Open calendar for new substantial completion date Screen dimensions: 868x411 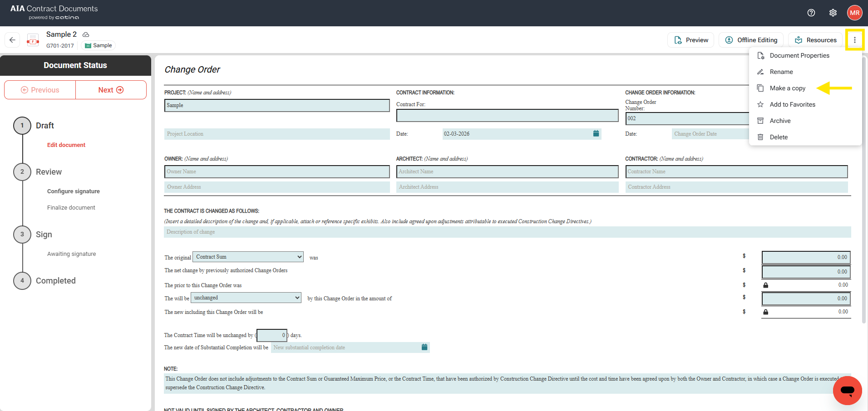(424, 347)
